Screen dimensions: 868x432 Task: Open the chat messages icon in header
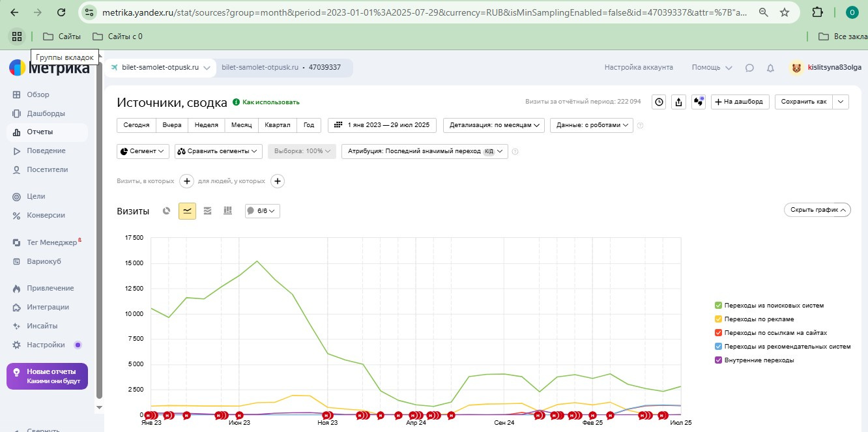click(749, 68)
